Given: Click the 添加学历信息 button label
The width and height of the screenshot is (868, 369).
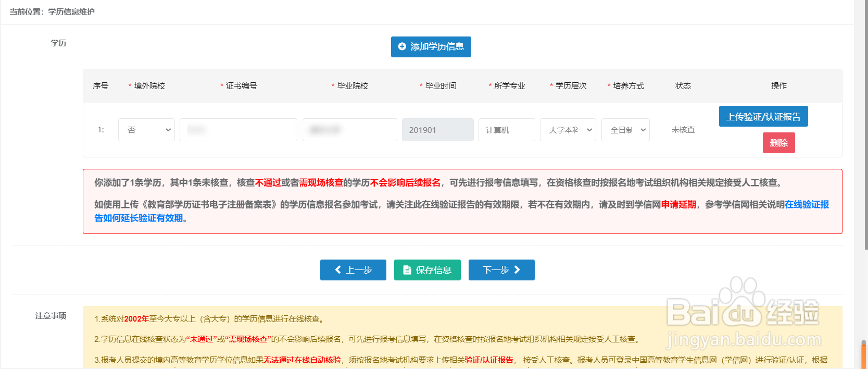Looking at the screenshot, I should [437, 46].
